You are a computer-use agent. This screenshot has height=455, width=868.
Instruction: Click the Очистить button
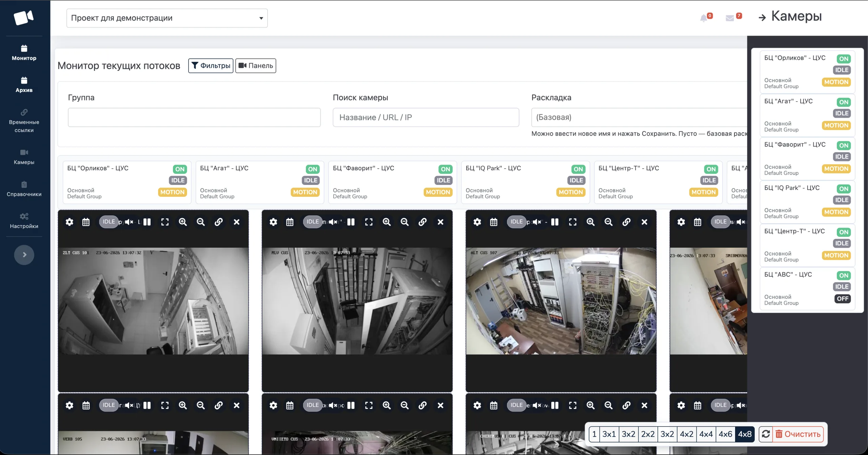pyautogui.click(x=798, y=434)
